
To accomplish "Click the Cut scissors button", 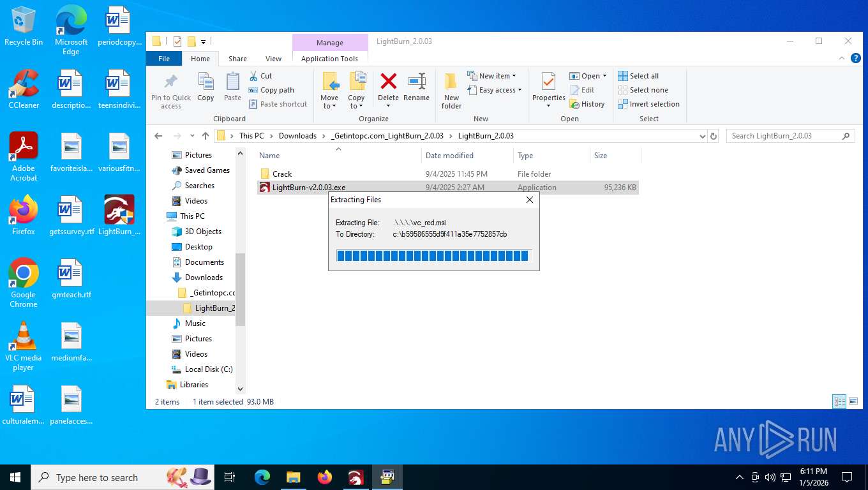I will coord(261,76).
